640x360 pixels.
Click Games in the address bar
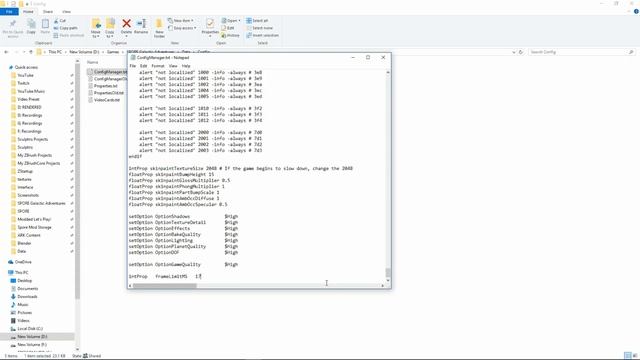coord(113,52)
